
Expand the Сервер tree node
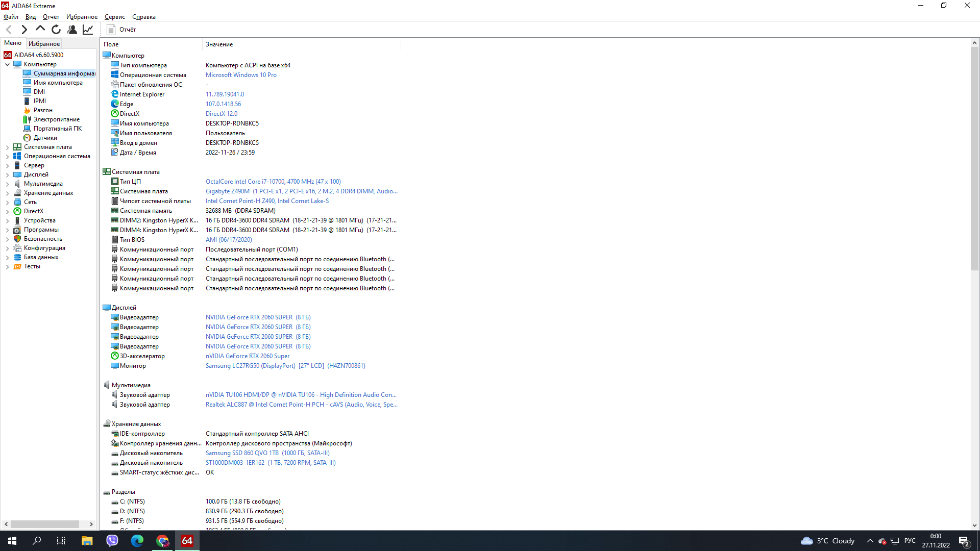7,165
